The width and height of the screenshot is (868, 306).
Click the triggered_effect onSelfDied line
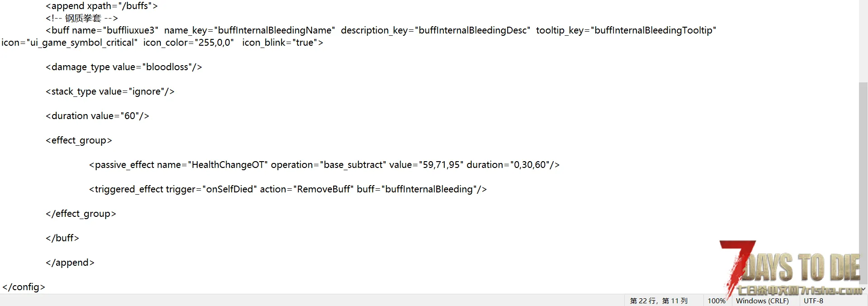288,189
